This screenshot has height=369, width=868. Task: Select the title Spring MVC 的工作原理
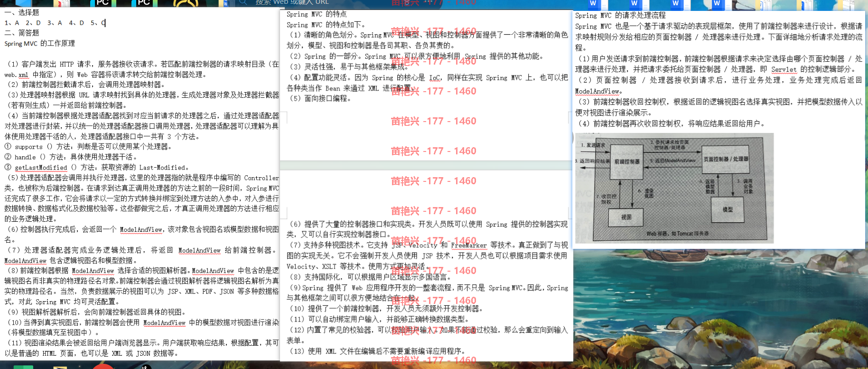[40, 43]
